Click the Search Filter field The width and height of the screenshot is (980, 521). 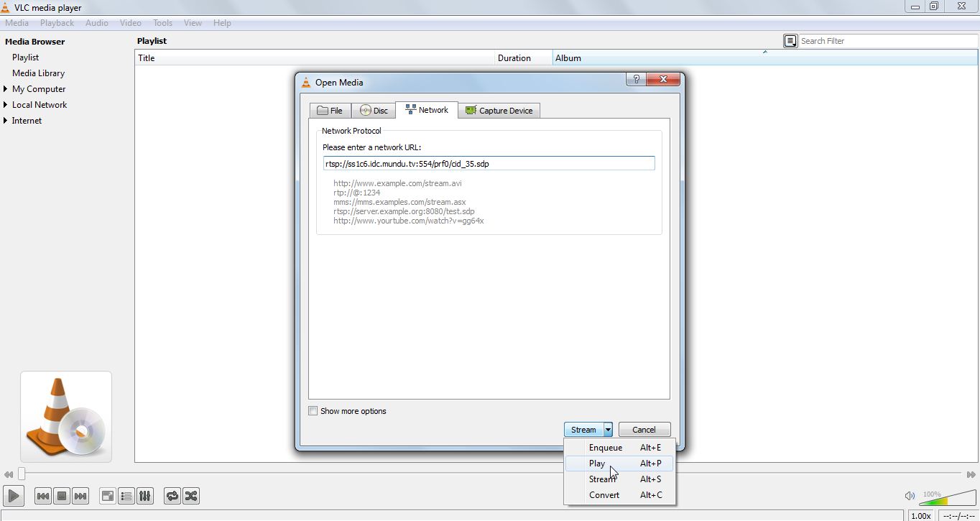click(x=888, y=41)
